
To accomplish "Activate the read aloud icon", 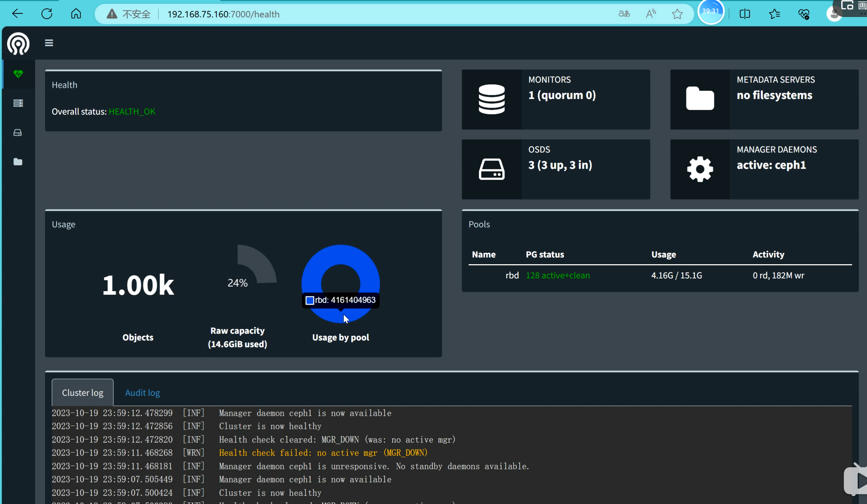I will pos(651,14).
